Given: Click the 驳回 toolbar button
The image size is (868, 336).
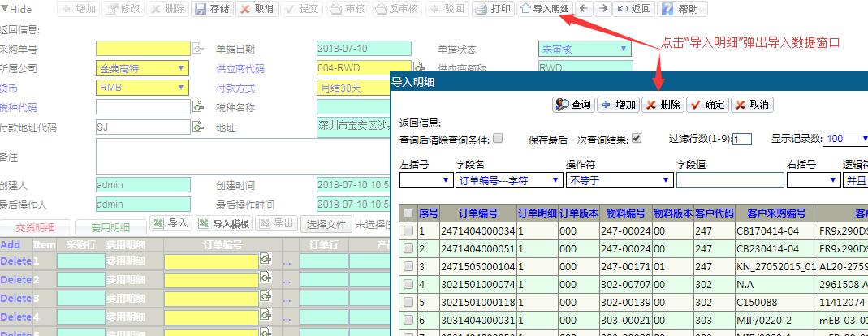Looking at the screenshot, I should click(447, 9).
